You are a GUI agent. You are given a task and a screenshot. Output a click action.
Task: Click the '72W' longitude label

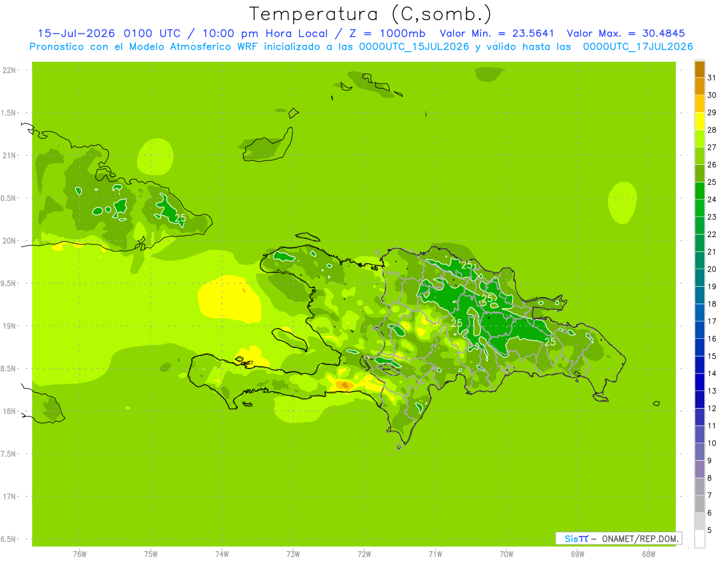[364, 554]
